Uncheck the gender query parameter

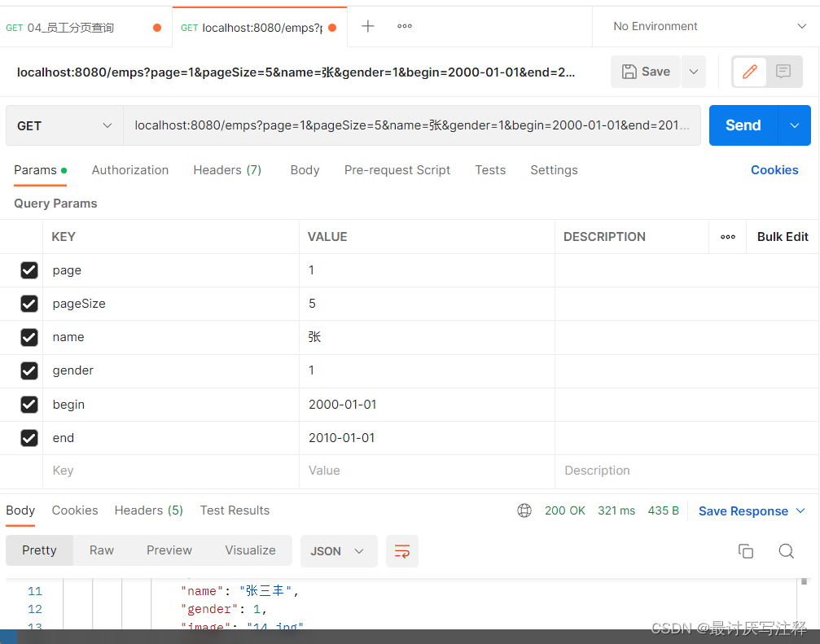tap(29, 370)
